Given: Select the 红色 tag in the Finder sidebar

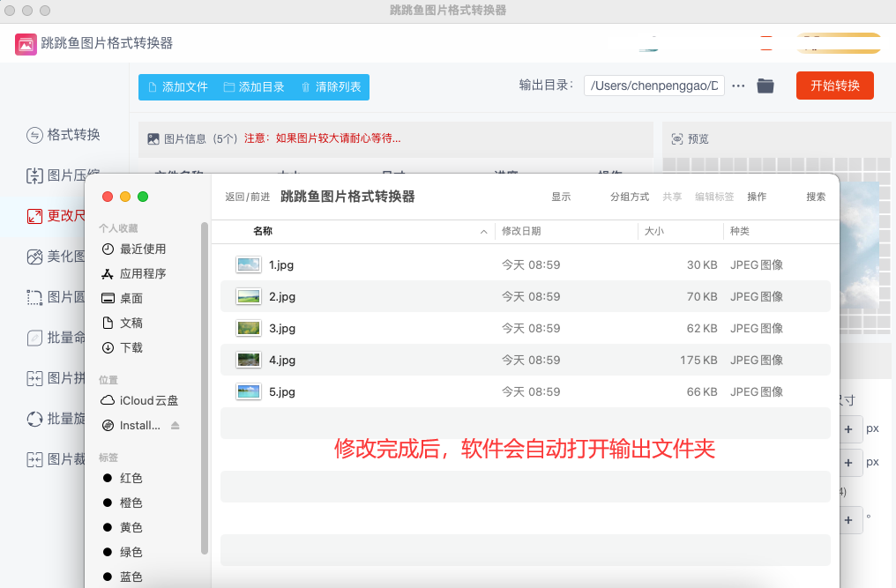Looking at the screenshot, I should coord(123,479).
